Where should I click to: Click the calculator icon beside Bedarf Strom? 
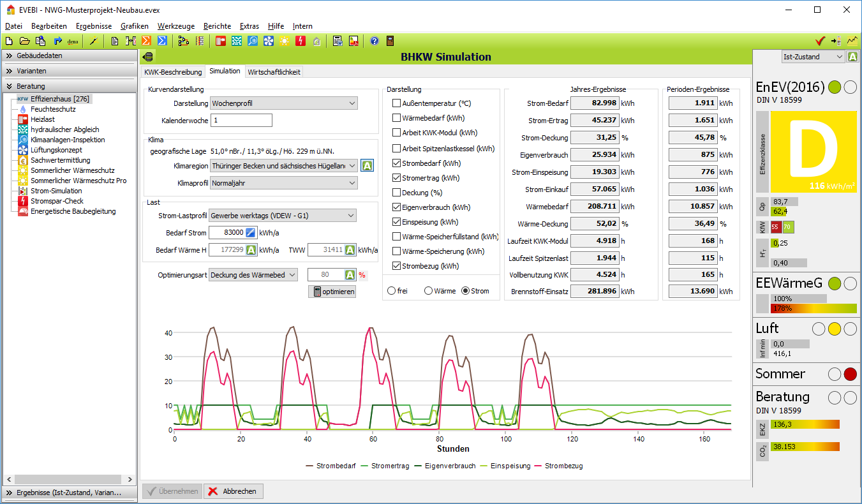[x=251, y=233]
